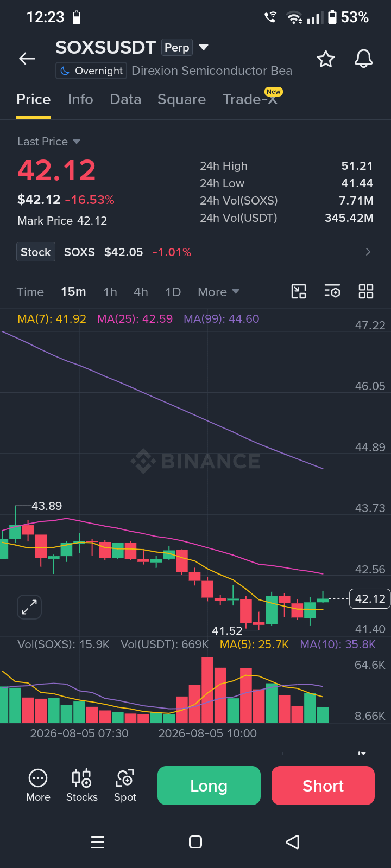391x868 pixels.
Task: Tap the Android home button
Action: coord(195,842)
